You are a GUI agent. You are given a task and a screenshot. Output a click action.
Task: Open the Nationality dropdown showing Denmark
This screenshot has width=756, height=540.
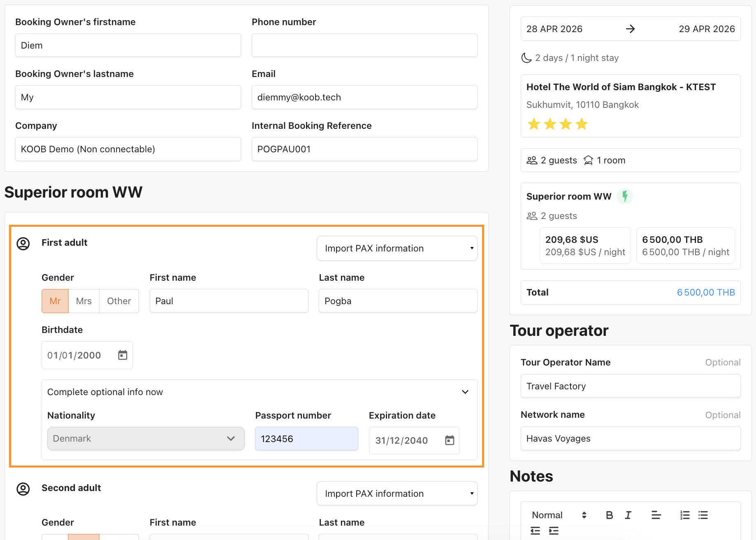146,438
